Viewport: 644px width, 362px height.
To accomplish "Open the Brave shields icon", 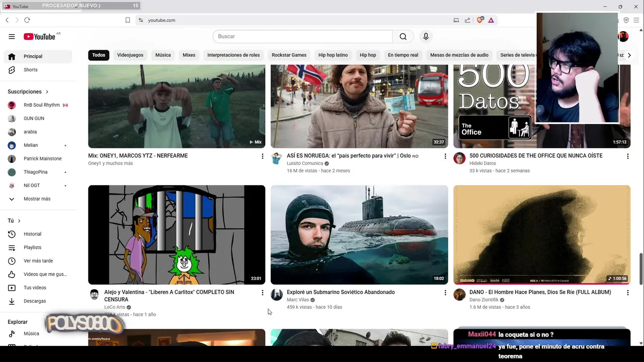I will click(479, 20).
